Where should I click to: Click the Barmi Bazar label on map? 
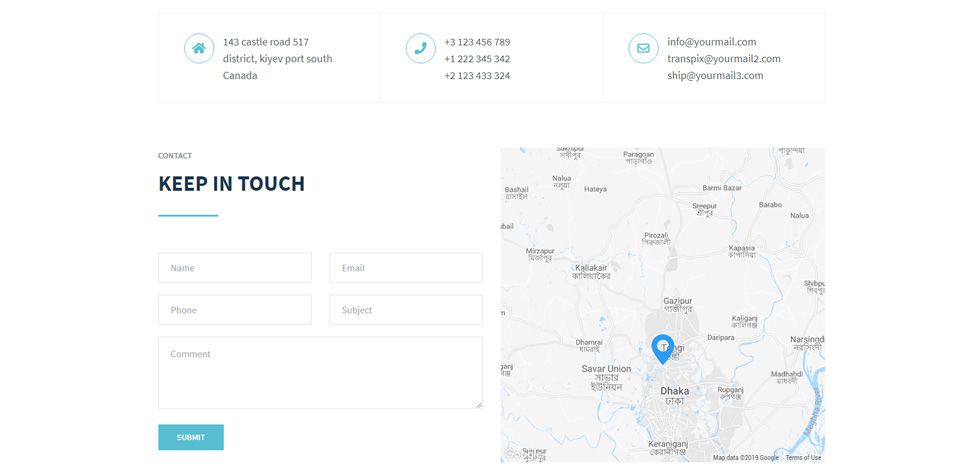pyautogui.click(x=722, y=187)
